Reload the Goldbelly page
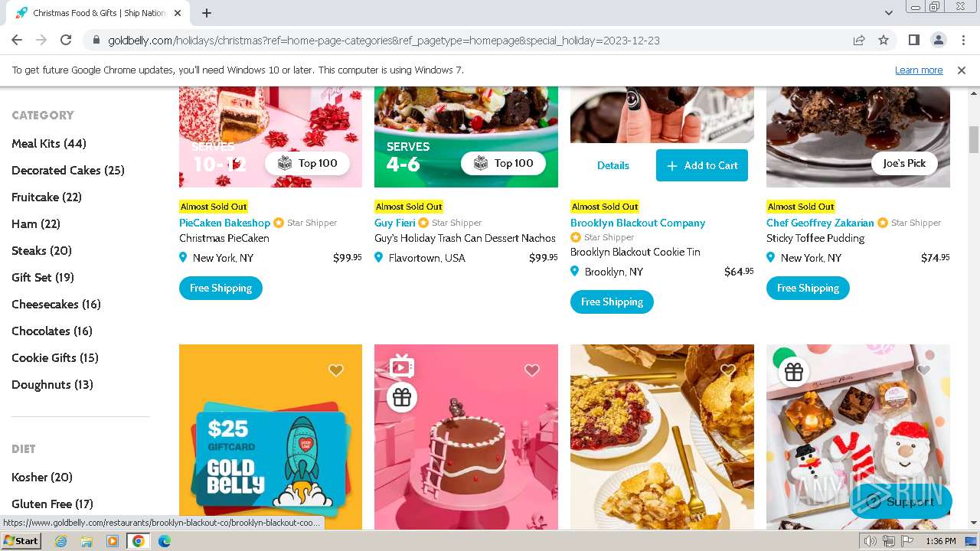 tap(66, 41)
